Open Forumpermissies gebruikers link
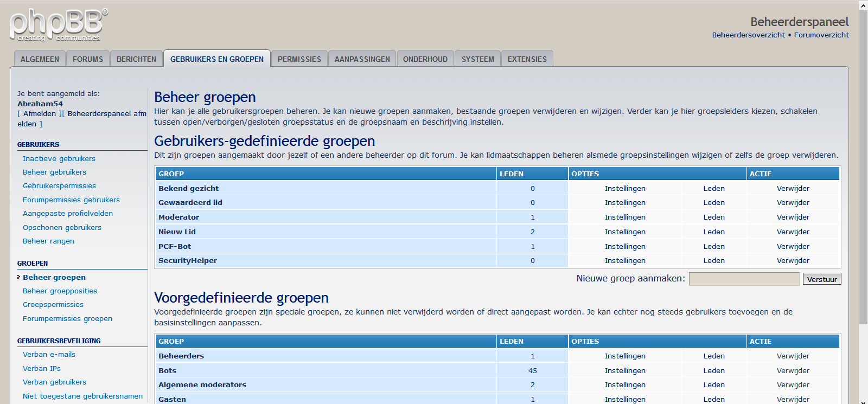Screen dimensions: 868x404 click(71, 200)
